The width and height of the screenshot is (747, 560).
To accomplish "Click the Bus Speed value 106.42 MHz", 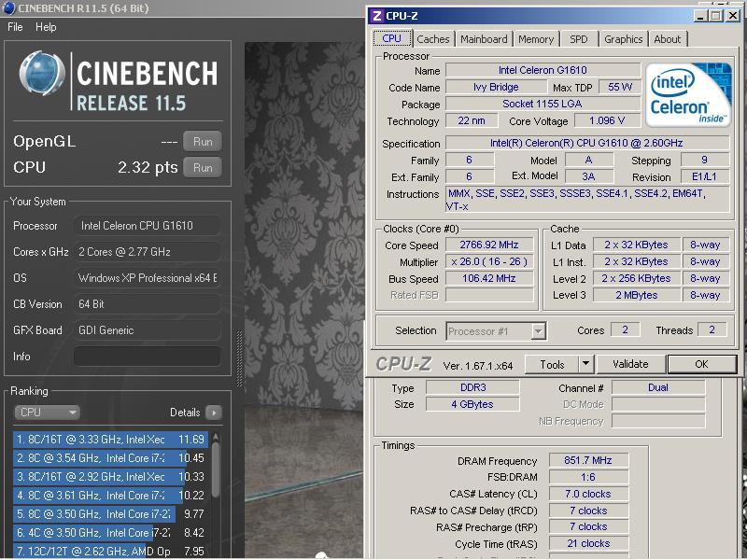I will [x=489, y=278].
